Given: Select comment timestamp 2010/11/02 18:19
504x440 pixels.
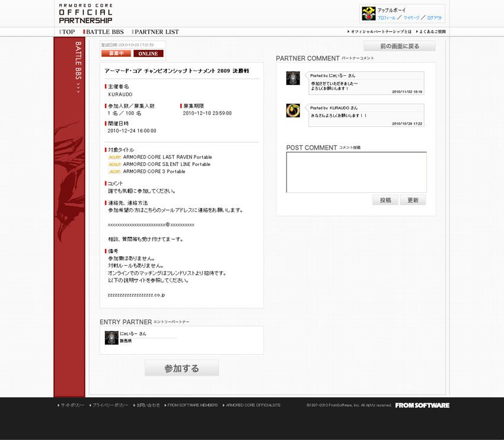Looking at the screenshot, I should (407, 92).
